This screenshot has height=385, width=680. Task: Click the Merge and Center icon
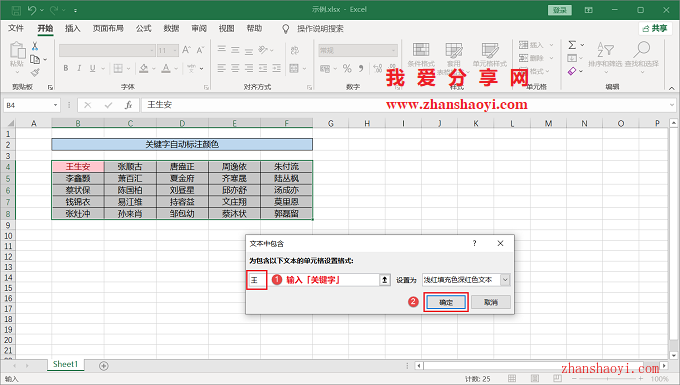click(294, 68)
